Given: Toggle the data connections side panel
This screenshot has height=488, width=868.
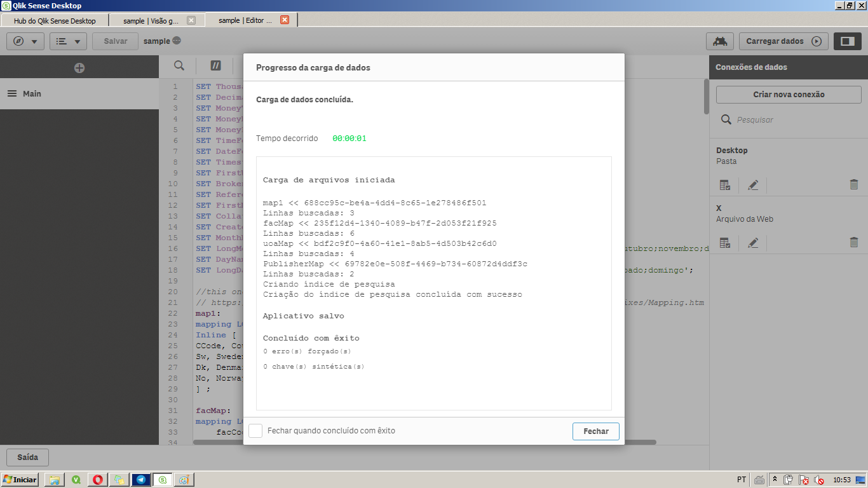Looking at the screenshot, I should click(848, 41).
